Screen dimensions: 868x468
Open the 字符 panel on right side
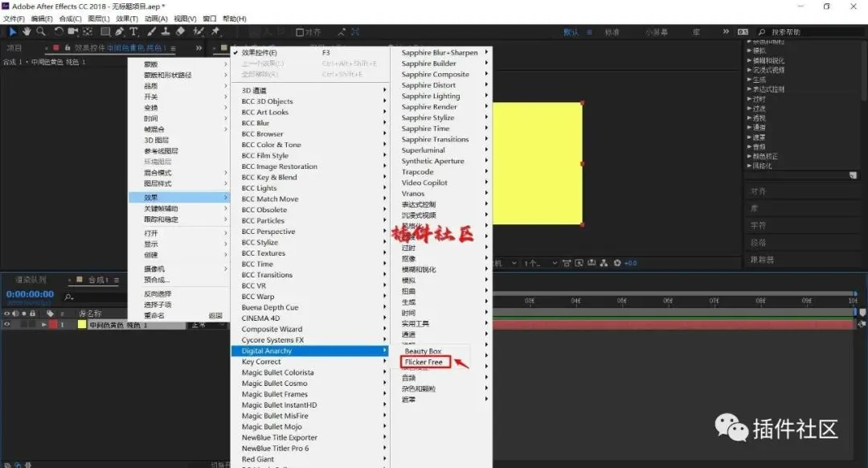coord(759,225)
